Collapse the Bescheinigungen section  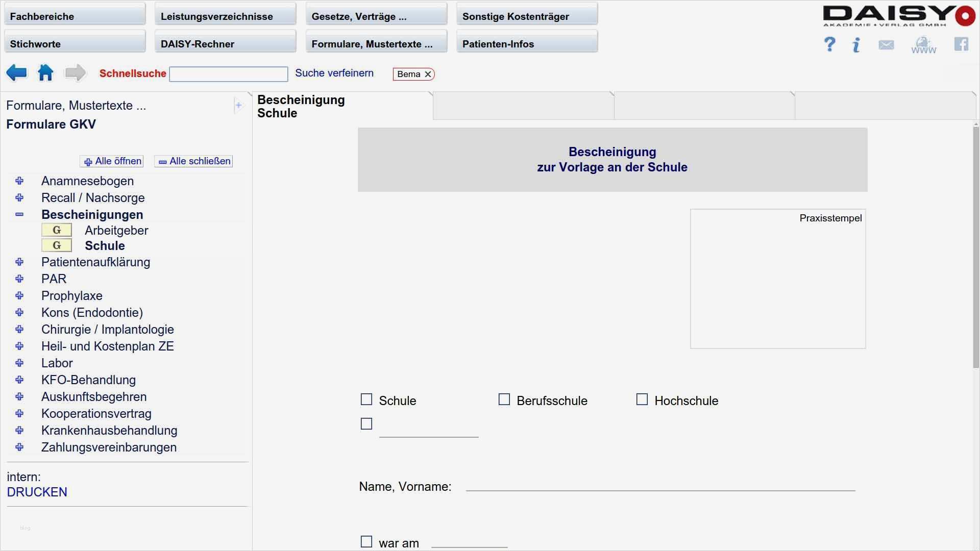coord(19,215)
